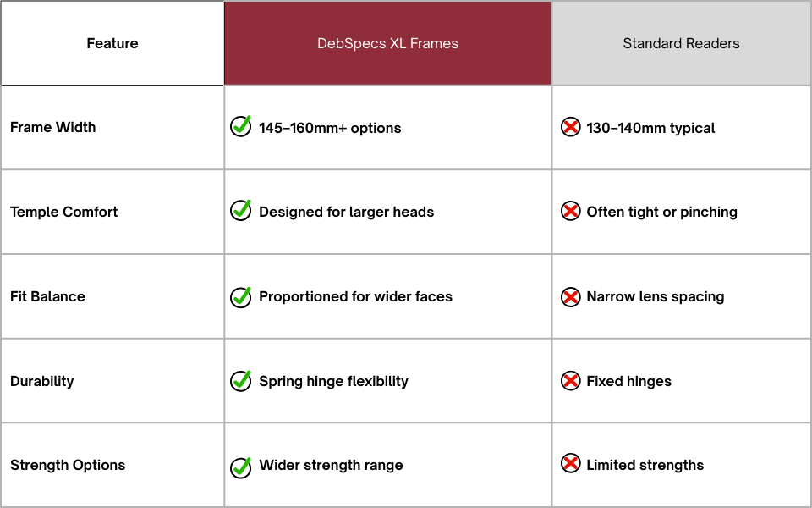Click the Frame Width row label
Screen dimensions: 812x508
(x=53, y=127)
